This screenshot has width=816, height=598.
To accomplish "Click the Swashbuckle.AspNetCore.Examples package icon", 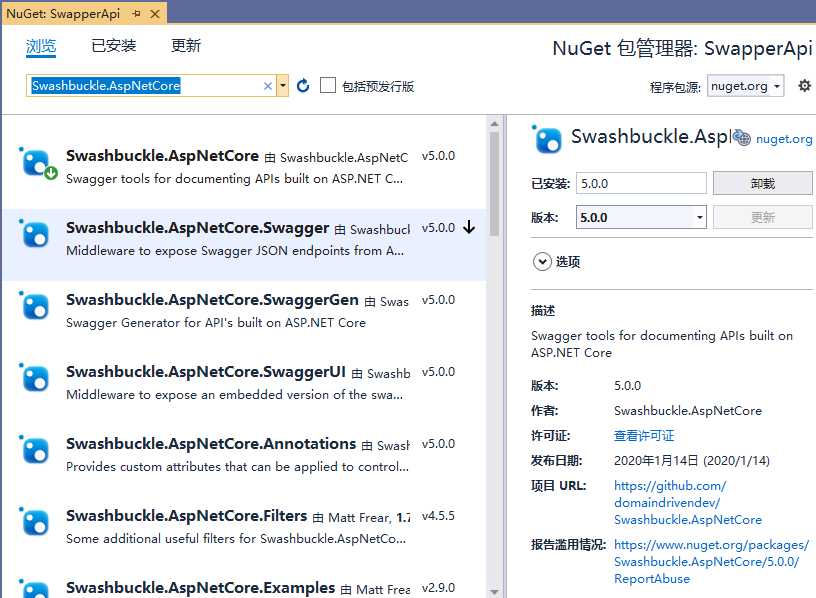I will (x=35, y=588).
